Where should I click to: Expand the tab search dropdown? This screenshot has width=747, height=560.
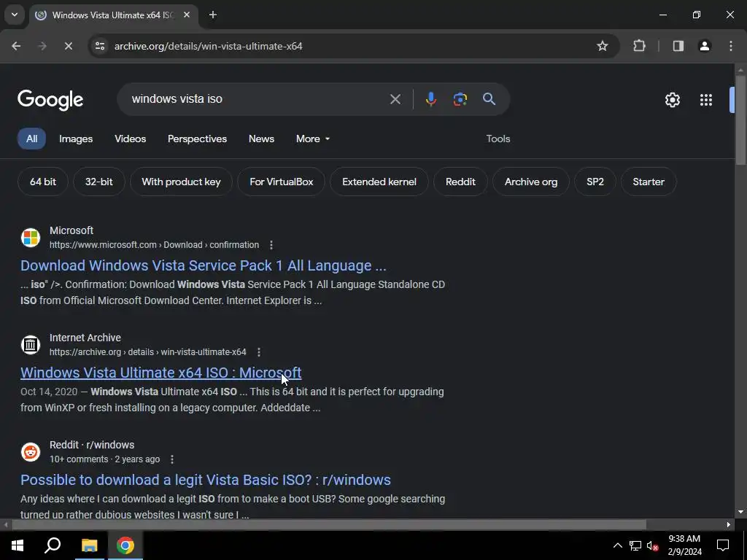pos(15,15)
